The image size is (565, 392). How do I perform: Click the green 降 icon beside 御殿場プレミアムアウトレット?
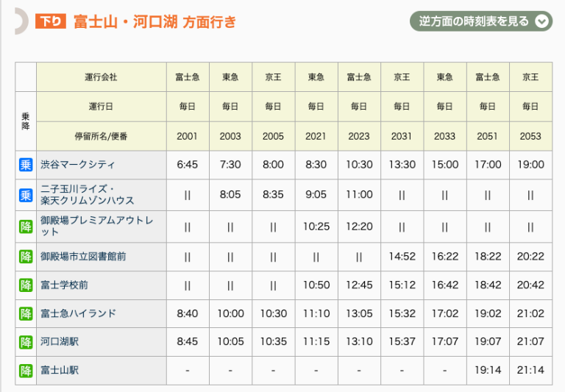click(x=26, y=227)
